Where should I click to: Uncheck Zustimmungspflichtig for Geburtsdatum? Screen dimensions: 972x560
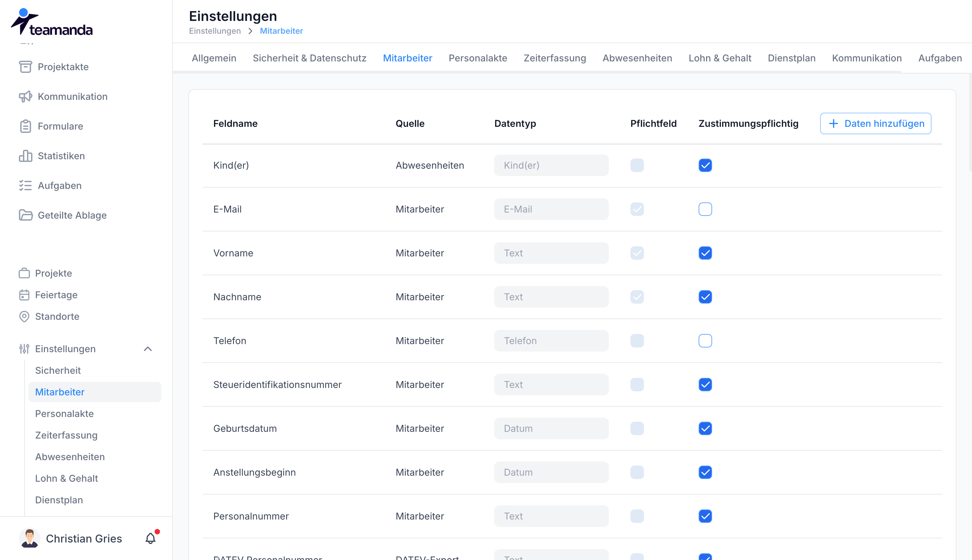pos(705,428)
